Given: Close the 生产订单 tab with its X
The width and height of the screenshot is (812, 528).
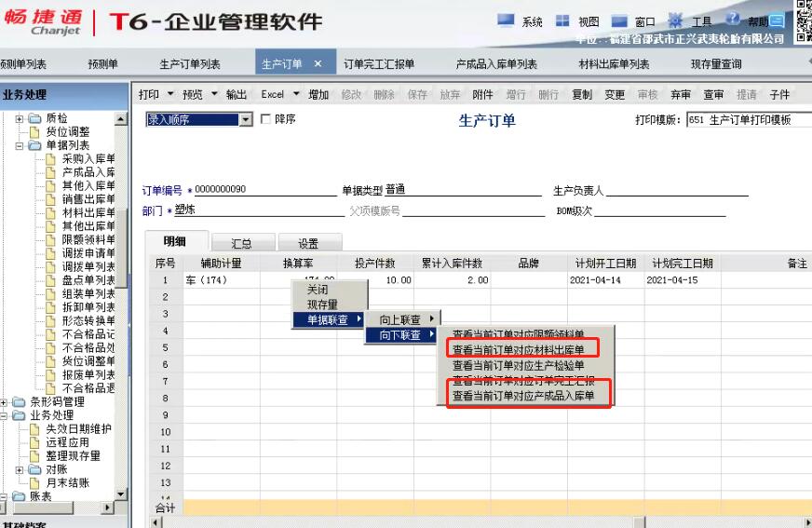Looking at the screenshot, I should pyautogui.click(x=318, y=63).
